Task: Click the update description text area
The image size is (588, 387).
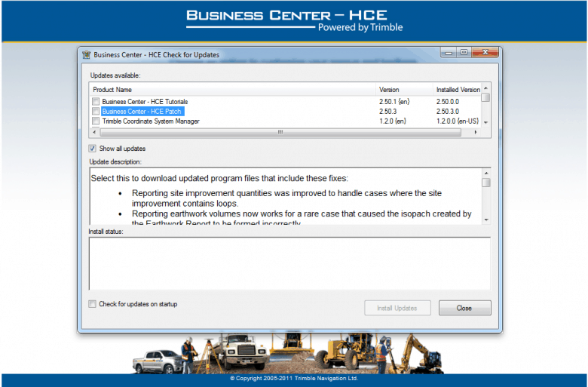Action: 286,196
